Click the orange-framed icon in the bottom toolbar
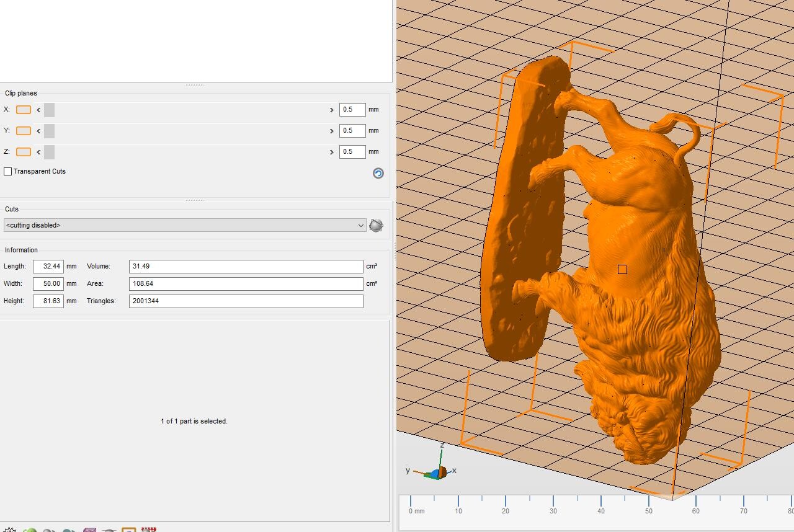Image resolution: width=794 pixels, height=532 pixels. point(128,530)
